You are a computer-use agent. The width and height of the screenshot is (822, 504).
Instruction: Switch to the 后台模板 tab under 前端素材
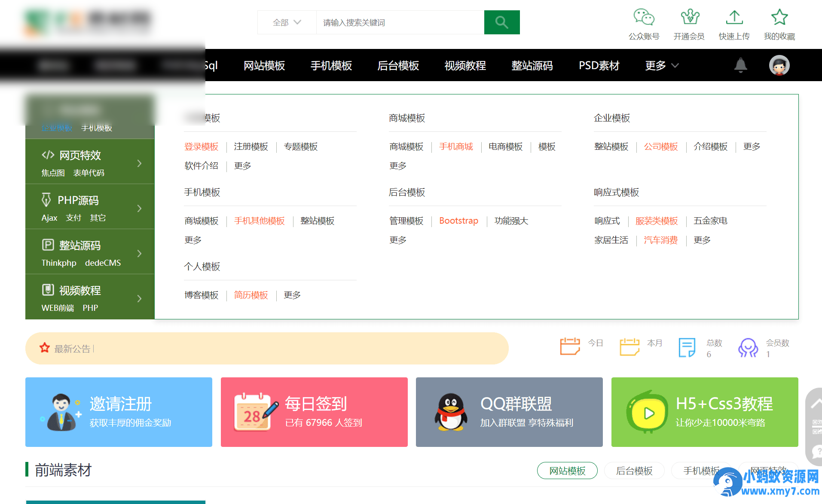(634, 471)
